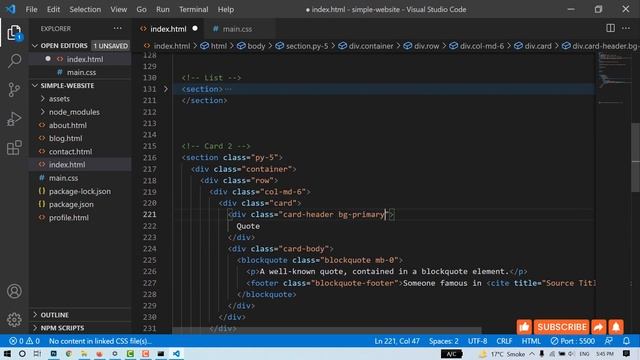Open notifications bell in status bar
This screenshot has width=640, height=360.
pos(626,341)
